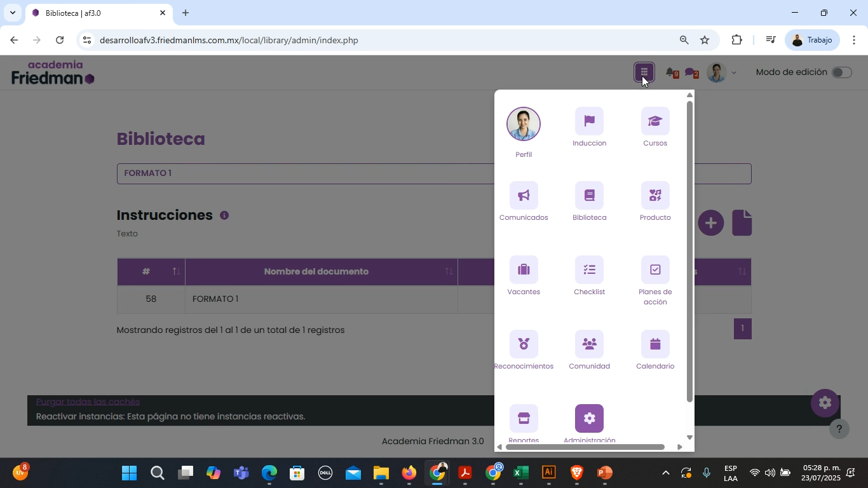This screenshot has height=488, width=868.
Task: Click the address bar URL
Action: click(229, 40)
